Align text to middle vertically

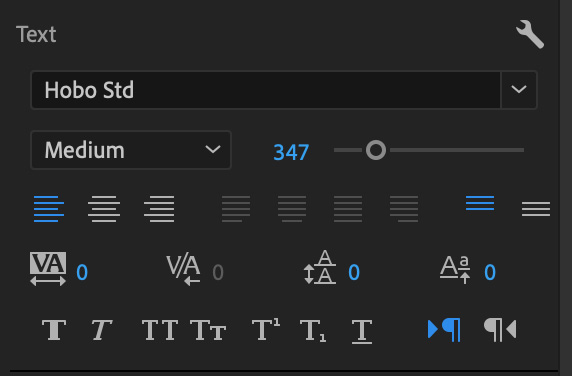[x=536, y=209]
